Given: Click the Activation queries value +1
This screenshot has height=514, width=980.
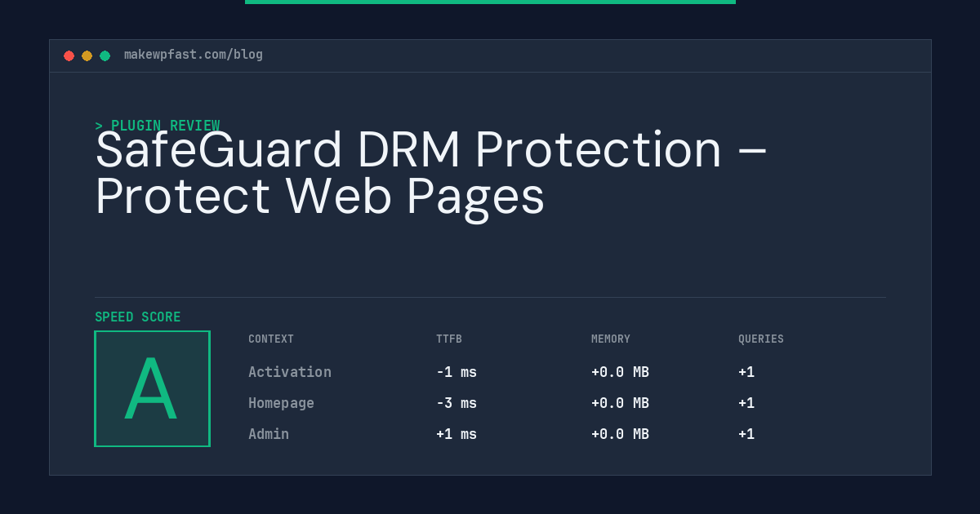Looking at the screenshot, I should 746,372.
